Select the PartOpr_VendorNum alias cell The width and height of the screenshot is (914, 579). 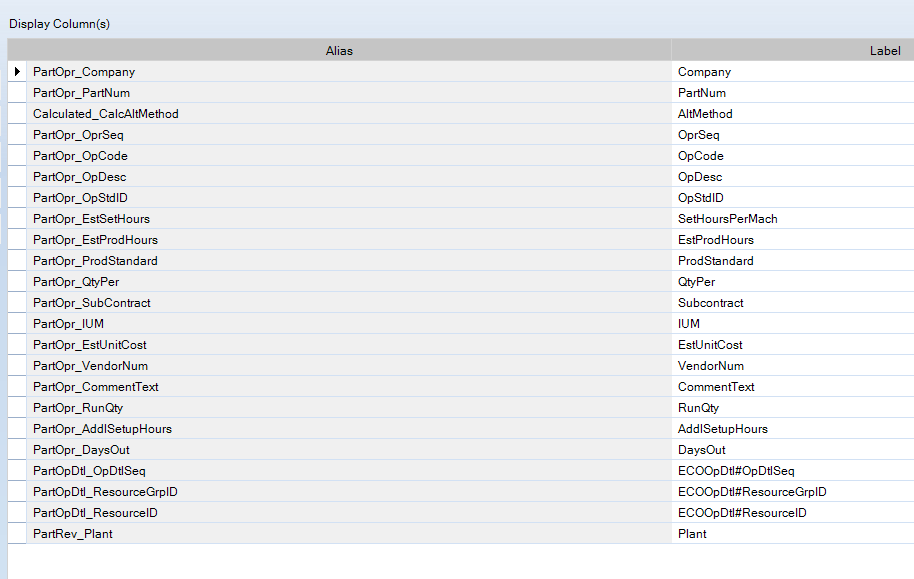[x=349, y=366]
